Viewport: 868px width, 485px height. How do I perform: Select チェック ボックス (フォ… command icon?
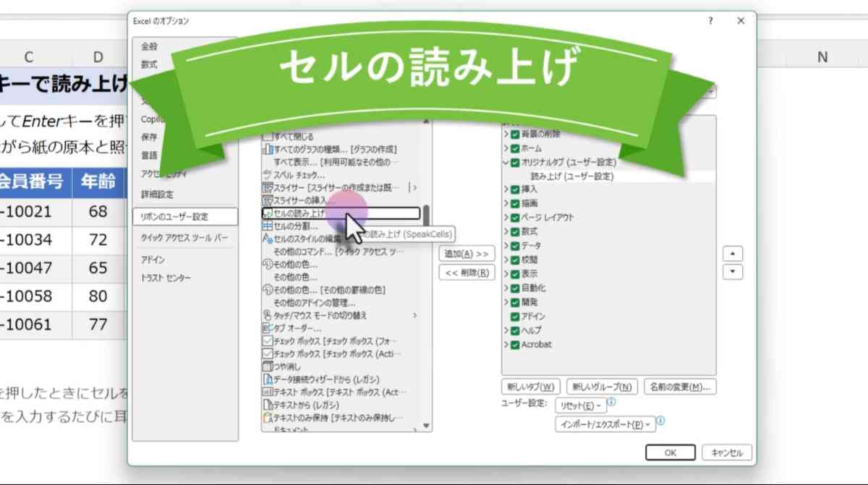(267, 341)
